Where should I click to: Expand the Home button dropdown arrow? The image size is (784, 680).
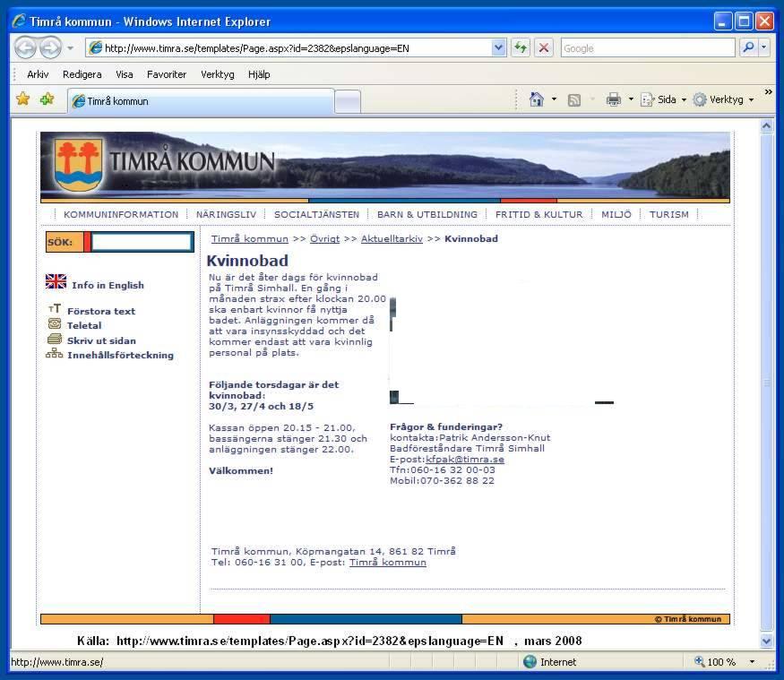[x=554, y=99]
